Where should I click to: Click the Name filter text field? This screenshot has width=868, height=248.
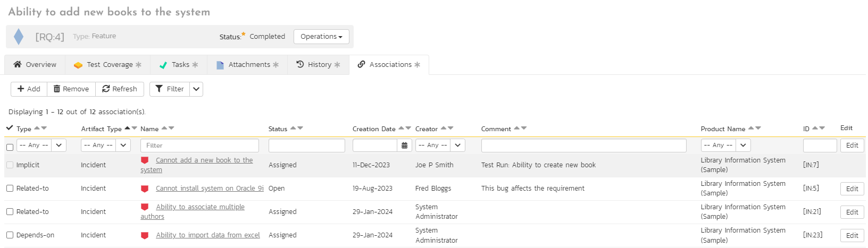coord(199,146)
